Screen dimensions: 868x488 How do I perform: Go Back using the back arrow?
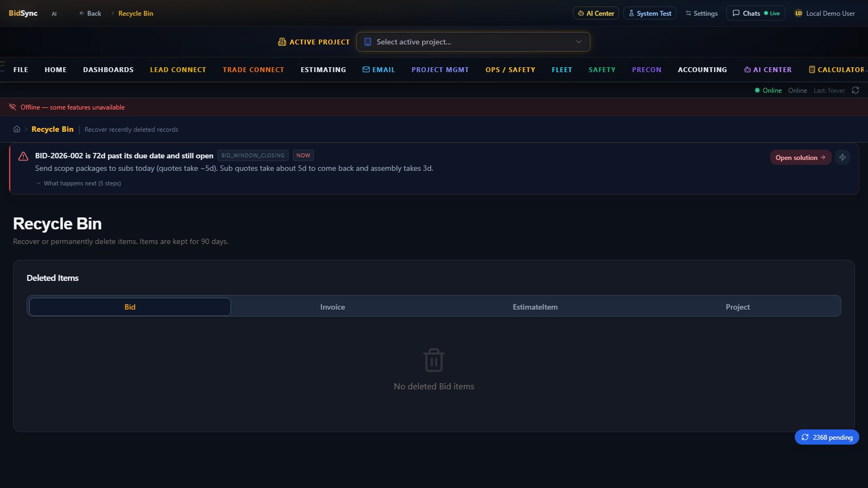point(90,13)
